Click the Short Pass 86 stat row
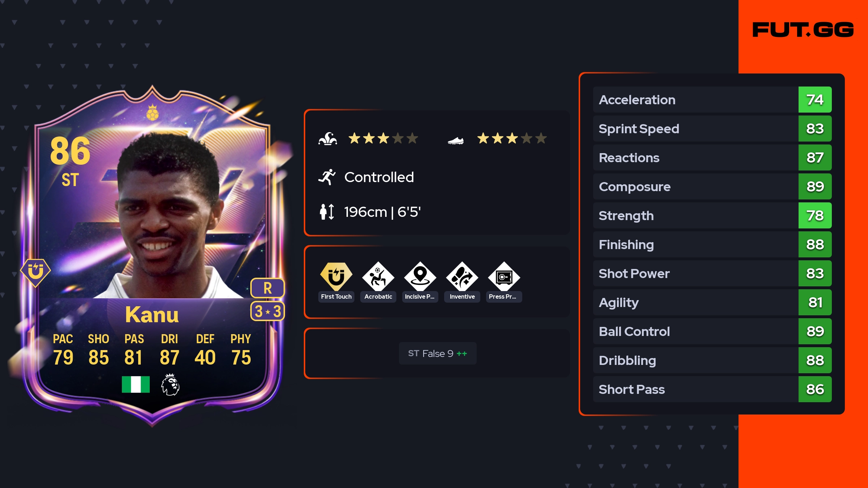This screenshot has width=868, height=488. [x=712, y=389]
